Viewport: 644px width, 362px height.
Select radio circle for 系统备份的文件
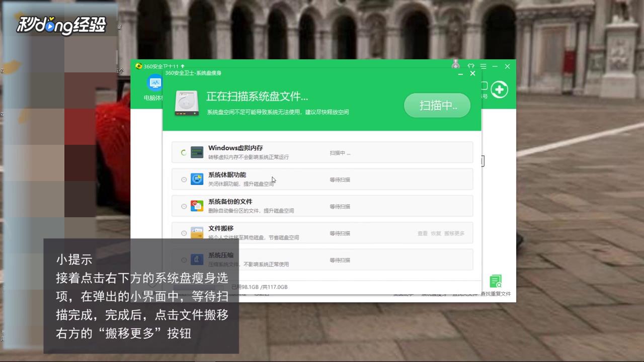point(184,206)
